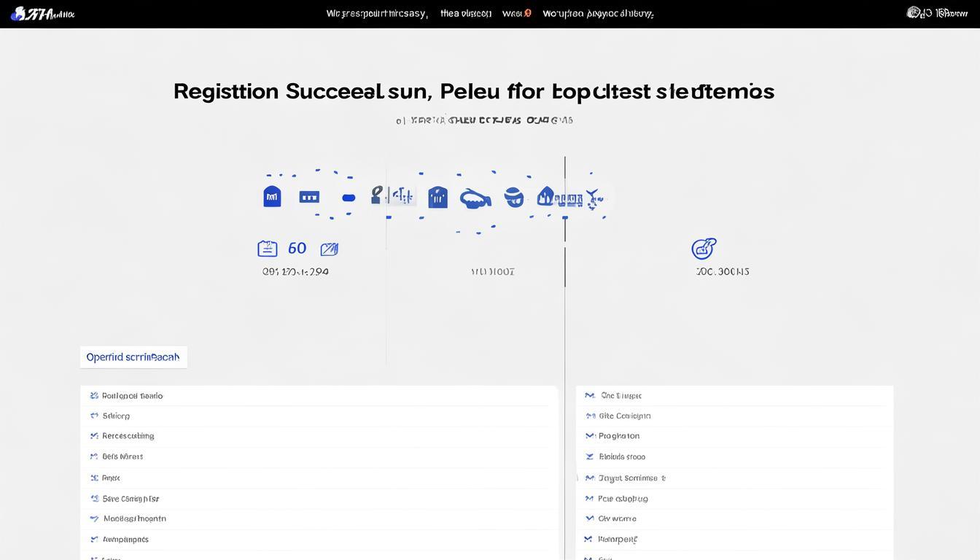Image resolution: width=980 pixels, height=560 pixels.
Task: Click the small blue pill-shaped icon
Action: tap(349, 198)
